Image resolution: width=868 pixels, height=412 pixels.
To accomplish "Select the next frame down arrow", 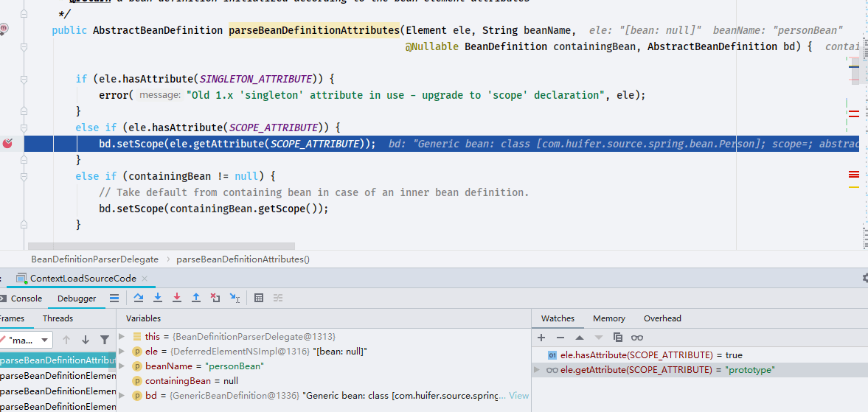I will point(86,340).
